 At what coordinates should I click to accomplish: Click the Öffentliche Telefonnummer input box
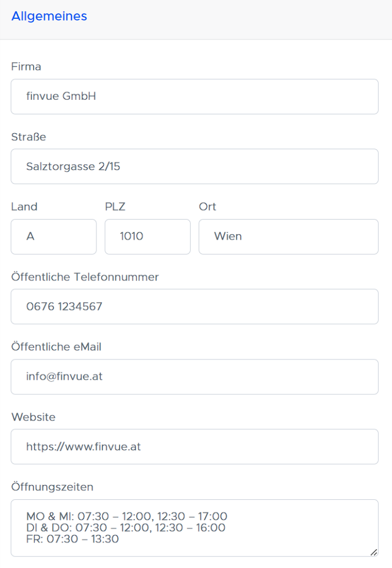pos(194,306)
